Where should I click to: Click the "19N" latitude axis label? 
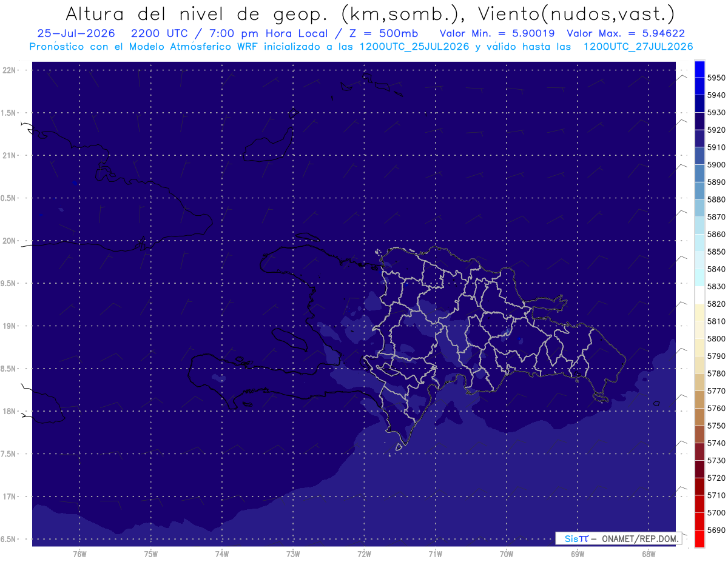click(x=10, y=326)
